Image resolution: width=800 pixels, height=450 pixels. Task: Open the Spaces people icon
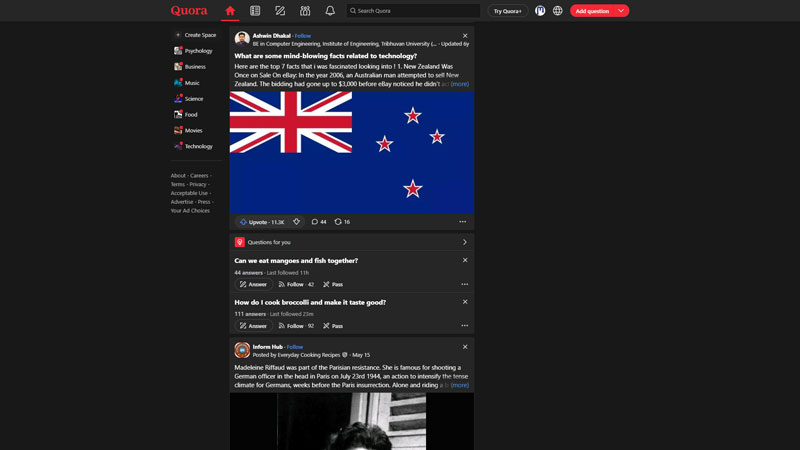pyautogui.click(x=305, y=11)
